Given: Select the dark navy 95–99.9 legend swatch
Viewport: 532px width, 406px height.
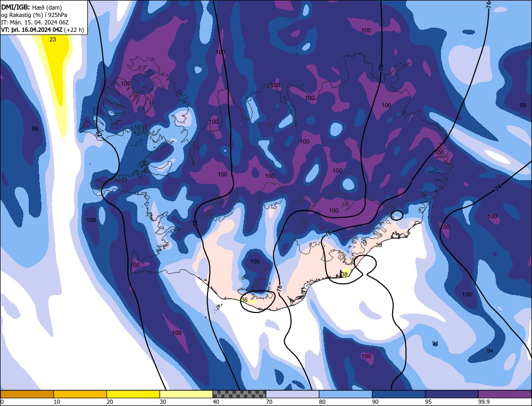Looking at the screenshot, I should point(452,394).
